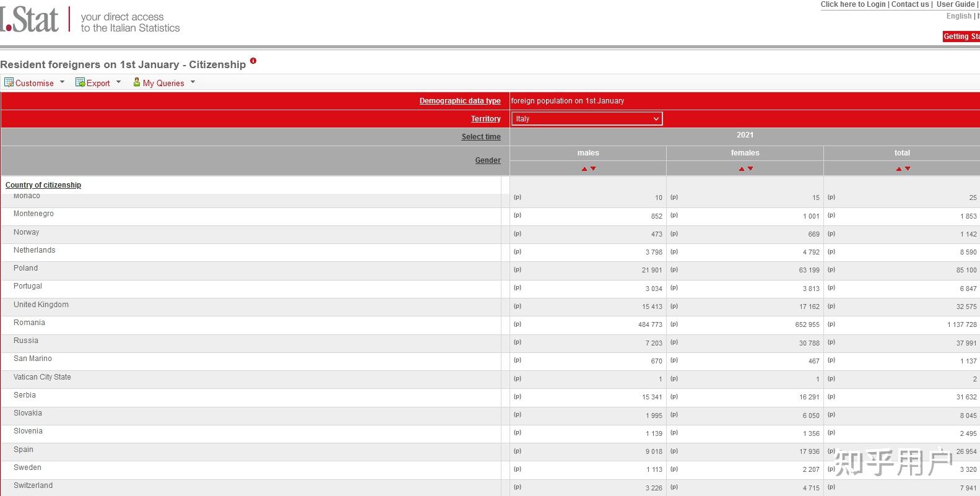Screen dimensions: 980x496
Task: Click Portugal's total value 6 847
Action: pos(968,289)
